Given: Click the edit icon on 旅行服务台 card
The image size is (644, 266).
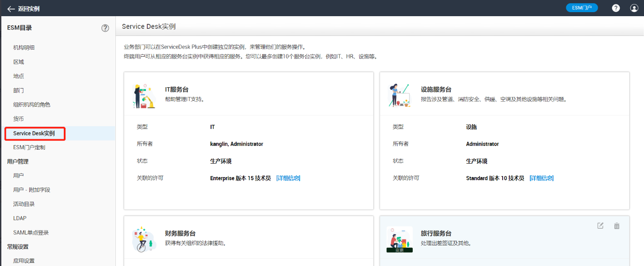Looking at the screenshot, I should point(600,226).
